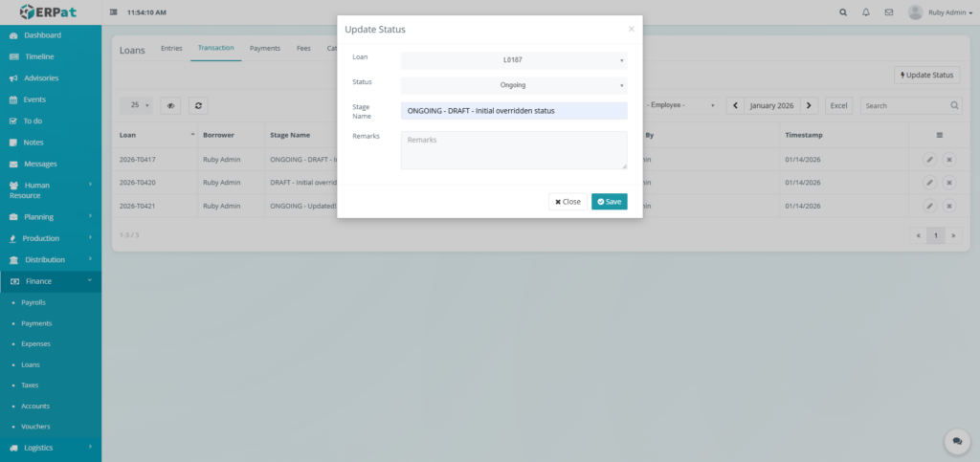Image resolution: width=980 pixels, height=462 pixels.
Task: Click the Remarks text area
Action: click(x=514, y=150)
